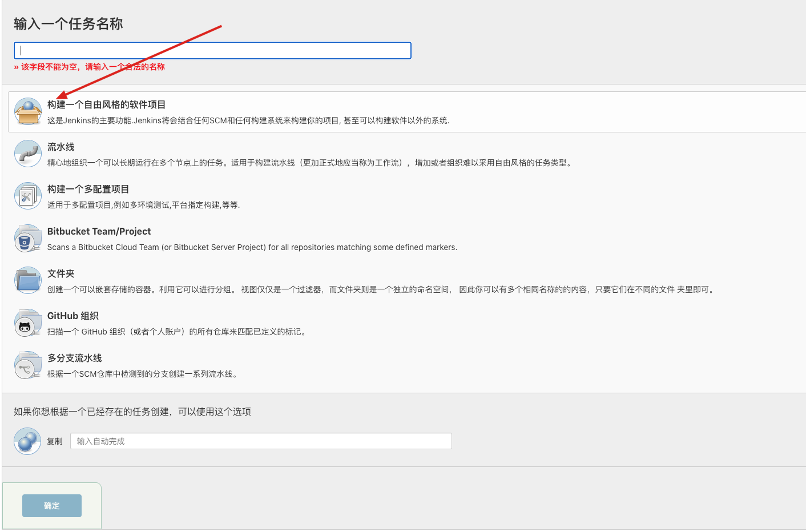This screenshot has width=806, height=532.
Task: Click the 输入自动完成 copy-from field
Action: pyautogui.click(x=261, y=441)
